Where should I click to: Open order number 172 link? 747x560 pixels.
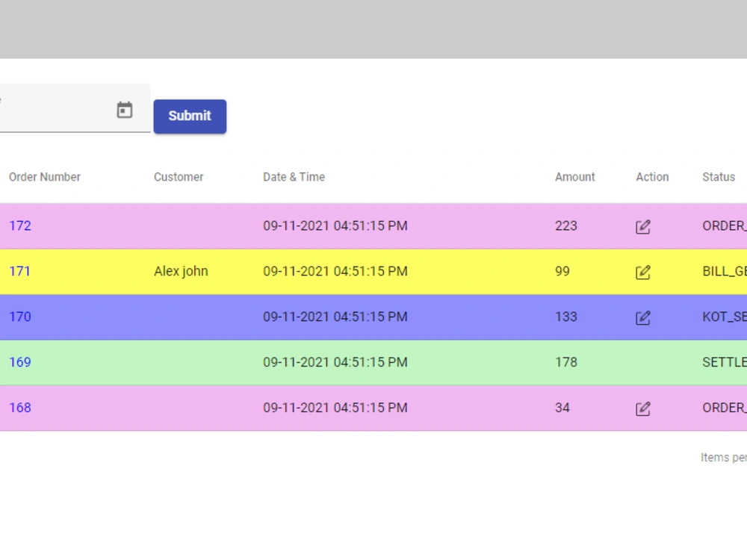click(20, 225)
